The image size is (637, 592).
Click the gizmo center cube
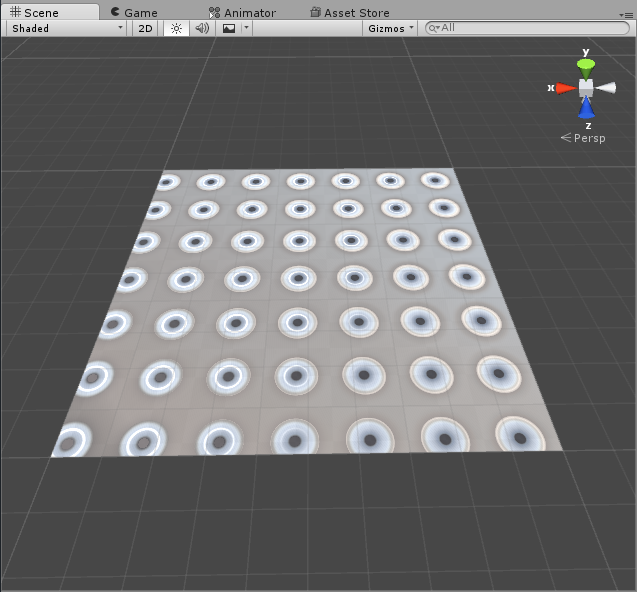(x=586, y=88)
